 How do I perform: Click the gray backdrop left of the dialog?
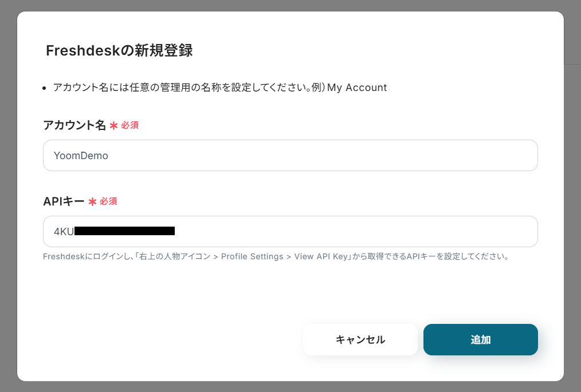click(x=8, y=196)
